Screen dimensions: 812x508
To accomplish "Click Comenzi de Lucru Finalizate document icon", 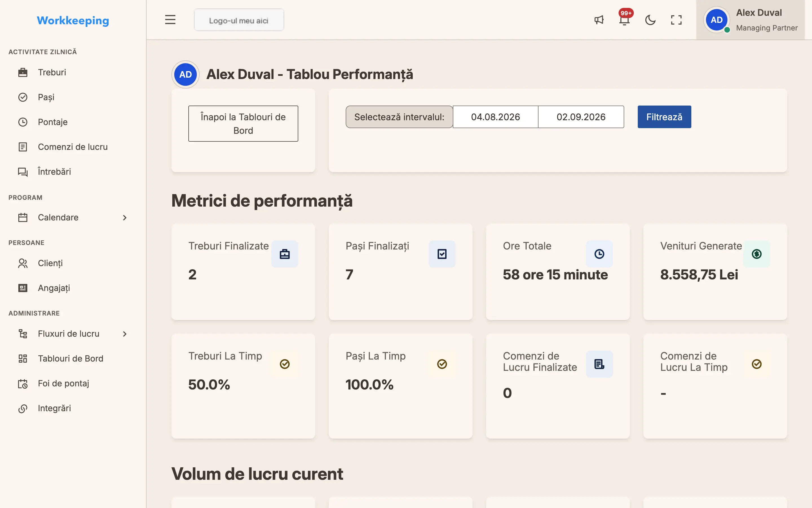I will [x=599, y=364].
